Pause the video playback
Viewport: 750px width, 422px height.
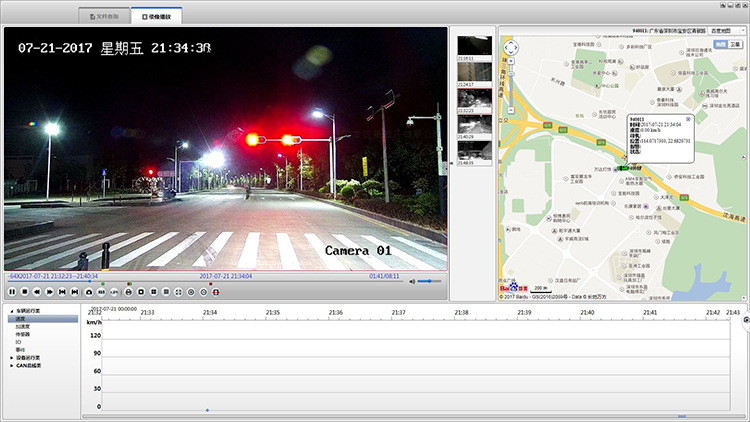[x=11, y=291]
